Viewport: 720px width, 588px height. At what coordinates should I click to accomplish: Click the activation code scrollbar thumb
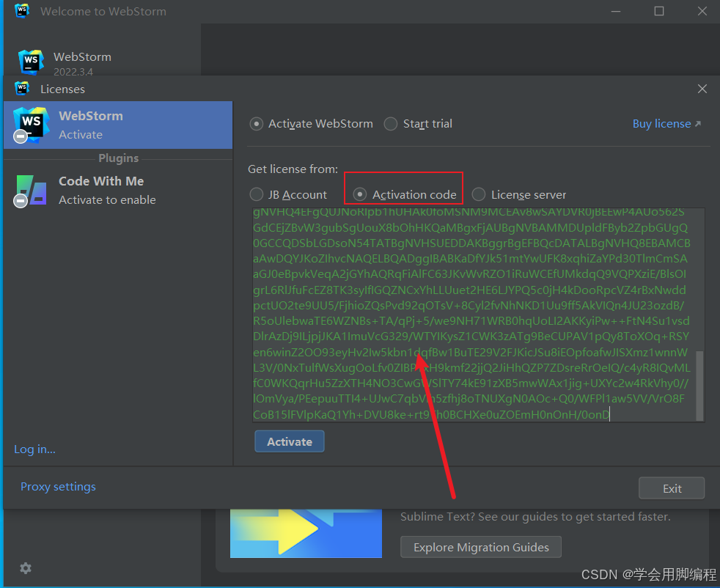click(699, 386)
